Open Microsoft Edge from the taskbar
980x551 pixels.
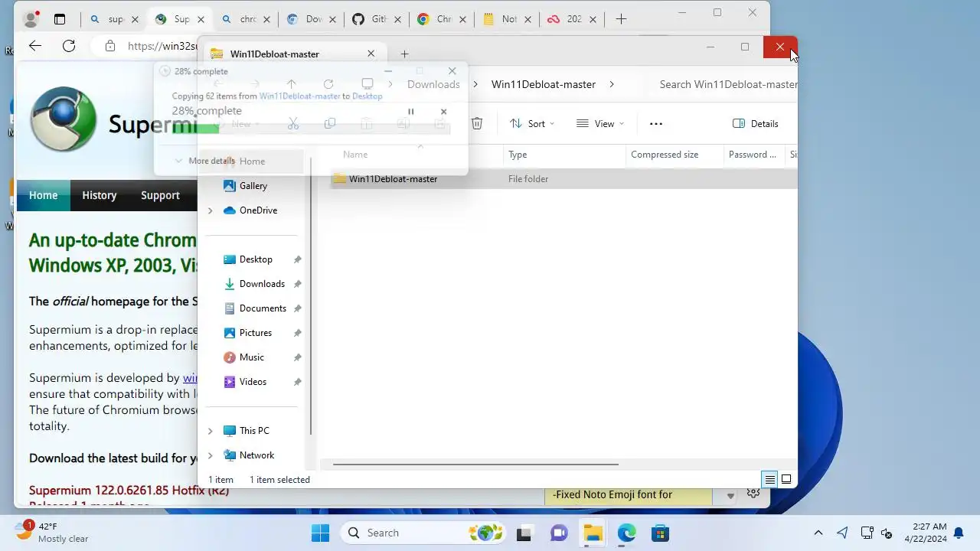tap(626, 533)
